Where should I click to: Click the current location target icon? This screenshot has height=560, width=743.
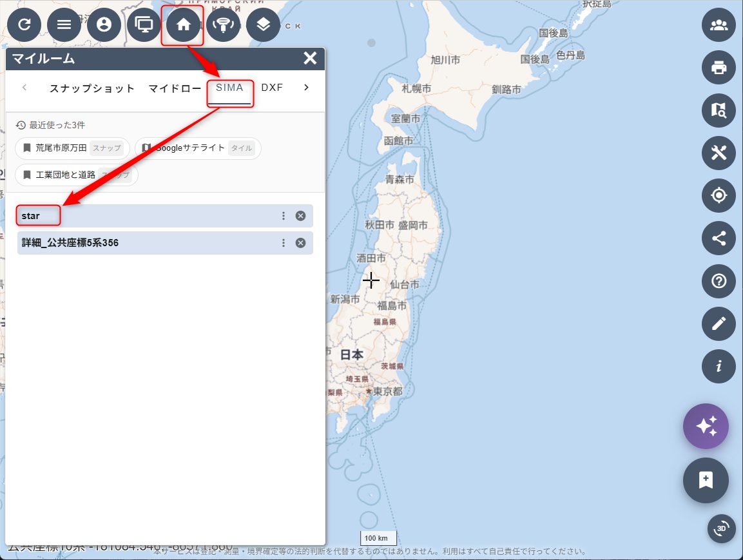[x=719, y=195]
